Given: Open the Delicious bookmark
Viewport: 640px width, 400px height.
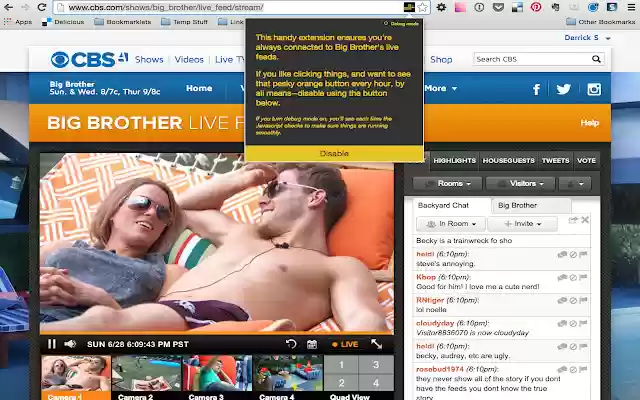Looking at the screenshot, I should tap(63, 22).
